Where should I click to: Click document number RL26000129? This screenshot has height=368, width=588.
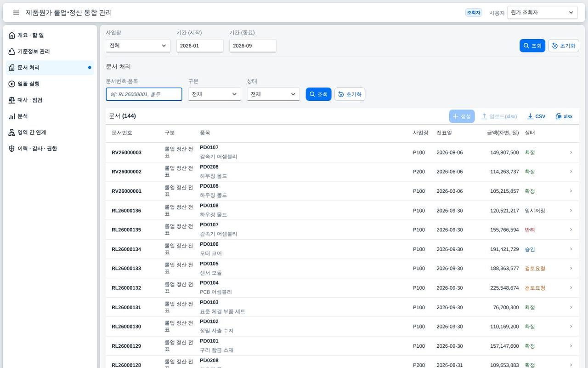pyautogui.click(x=126, y=346)
